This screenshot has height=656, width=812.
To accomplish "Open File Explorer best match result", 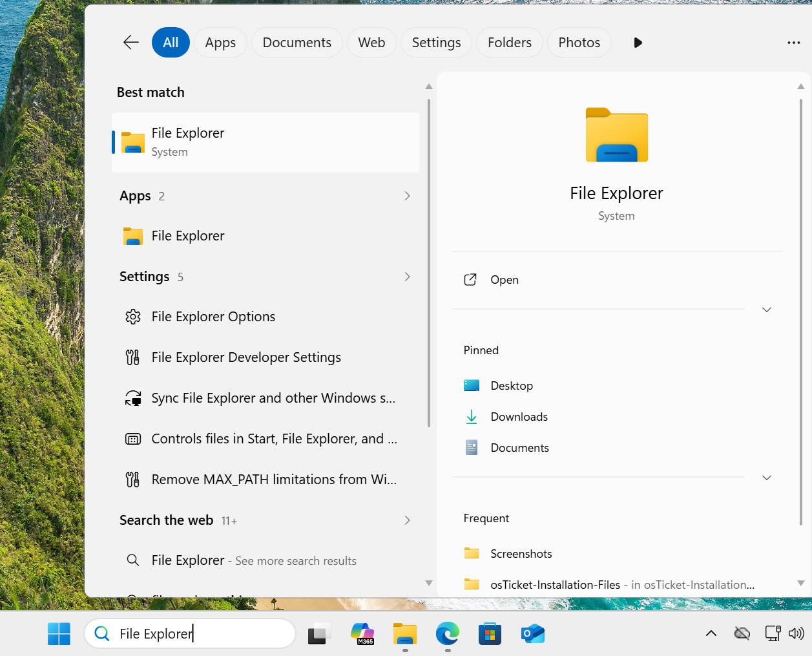I will (265, 142).
